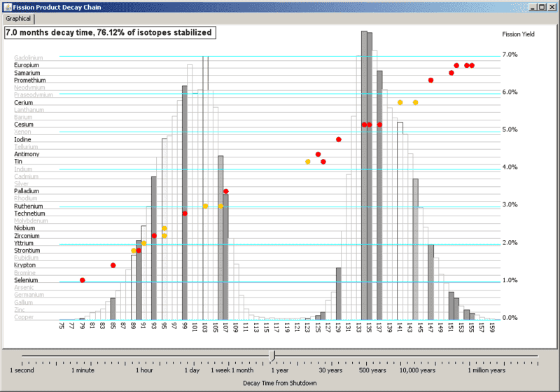Click the 1 year tick label
This screenshot has width=560, height=392.
279,370
